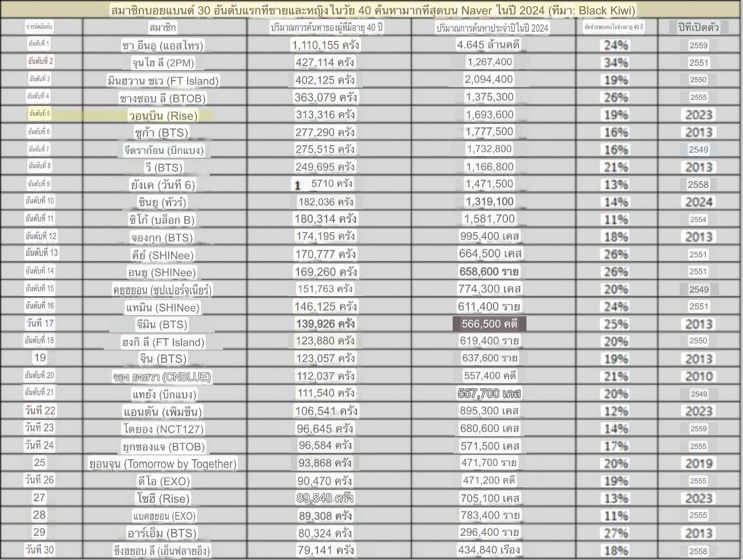Select the cell 'ชินยู (ทัวร์)'
Image resolution: width=743 pixels, height=560 pixels.
pos(163,202)
